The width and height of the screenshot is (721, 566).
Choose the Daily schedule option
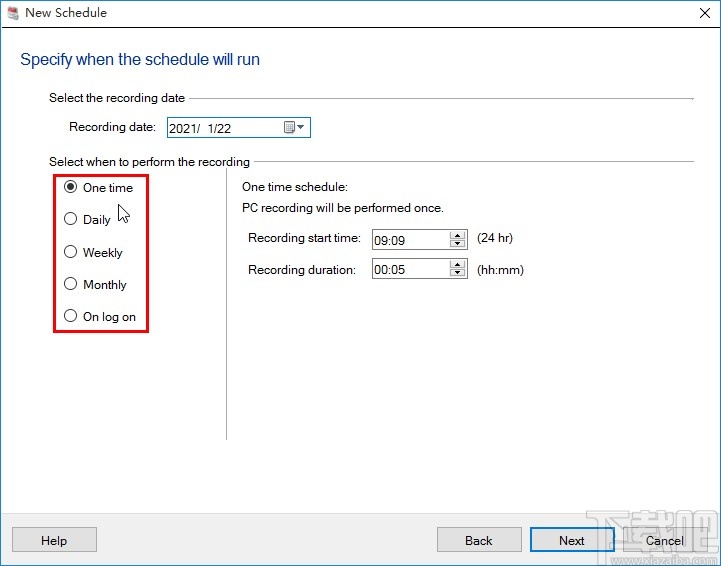tap(70, 219)
